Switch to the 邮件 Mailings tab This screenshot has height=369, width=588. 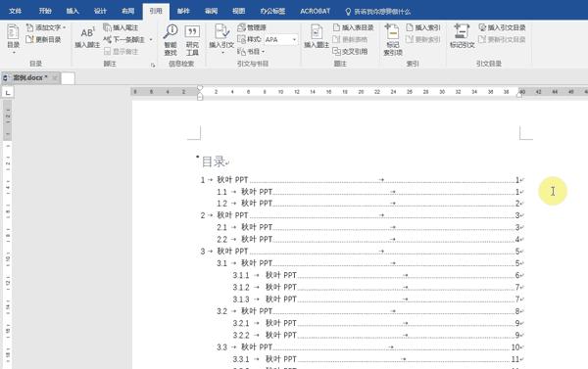click(183, 11)
